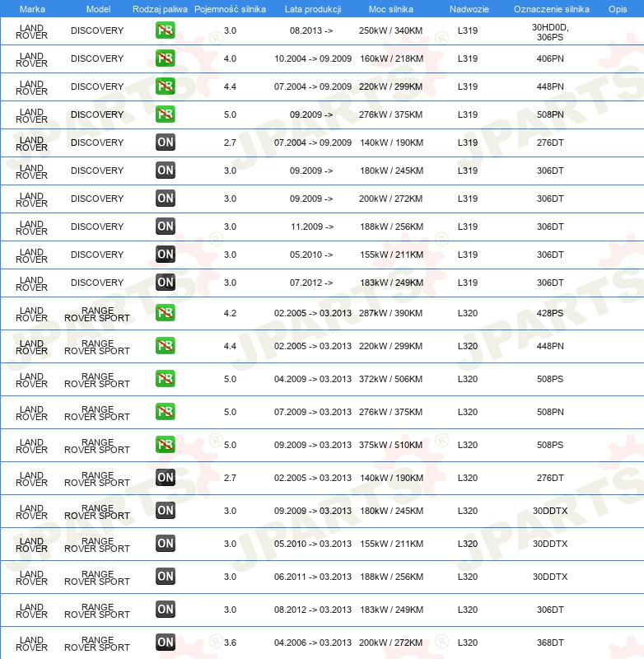Image resolution: width=644 pixels, height=659 pixels.
Task: Click petrol icon in Range Rover Sport 428PS row
Action: pyautogui.click(x=165, y=313)
